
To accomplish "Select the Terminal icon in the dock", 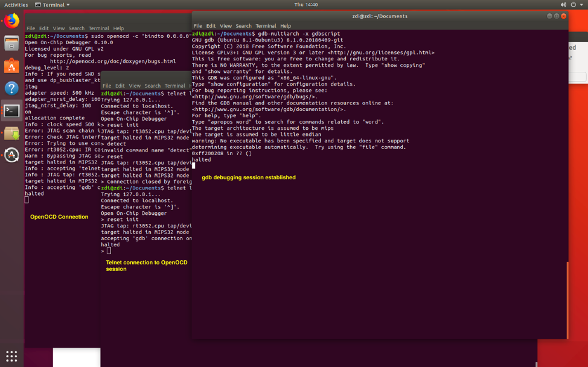I will point(11,111).
